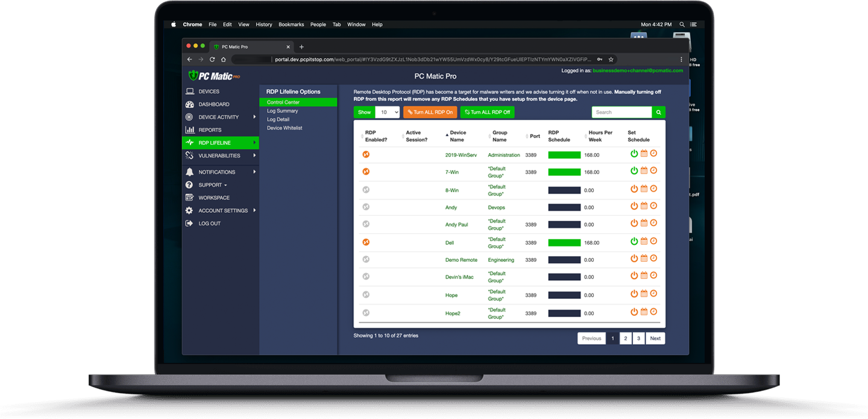Toggle RDP enabled status for 2019-WinServ

click(365, 154)
